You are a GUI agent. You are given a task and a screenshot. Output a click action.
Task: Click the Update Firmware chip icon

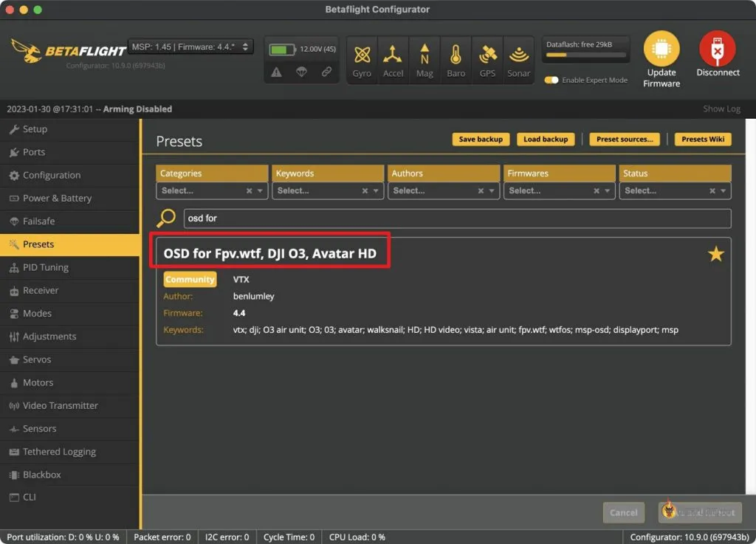tap(661, 49)
